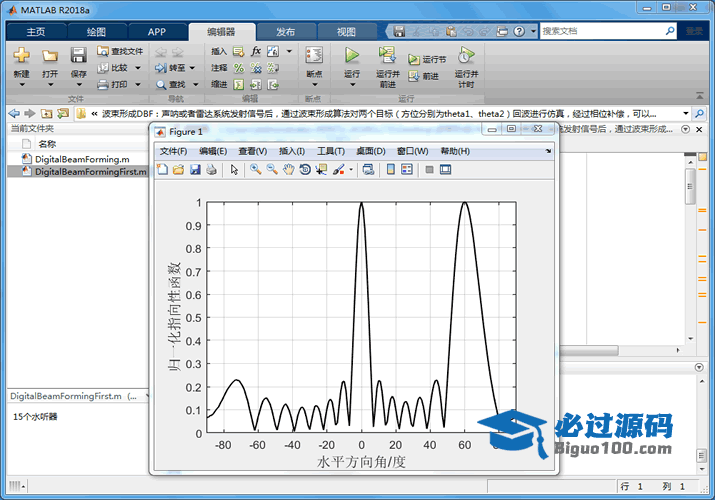Toggle the Brush data tool
This screenshot has width=715, height=500.
338,170
